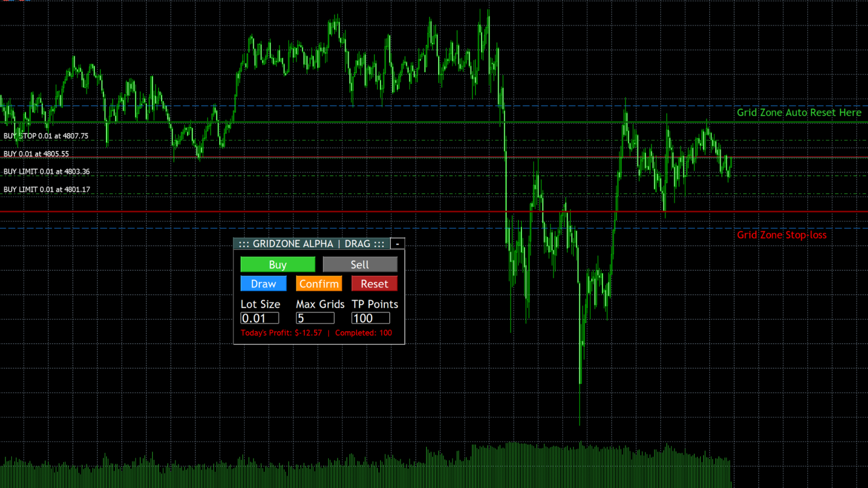The height and width of the screenshot is (488, 868).
Task: Select the BUY LIMIT at 4801.17 label
Action: click(x=47, y=190)
